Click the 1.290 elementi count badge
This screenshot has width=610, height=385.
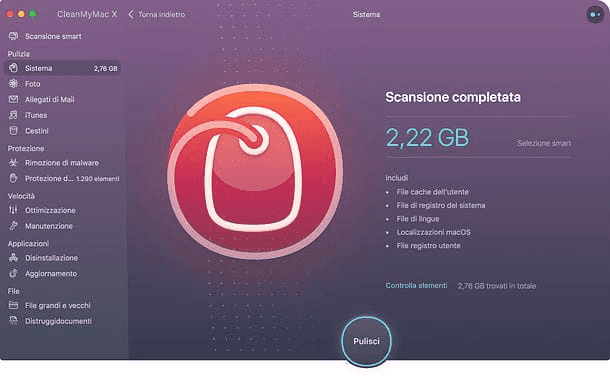[98, 179]
